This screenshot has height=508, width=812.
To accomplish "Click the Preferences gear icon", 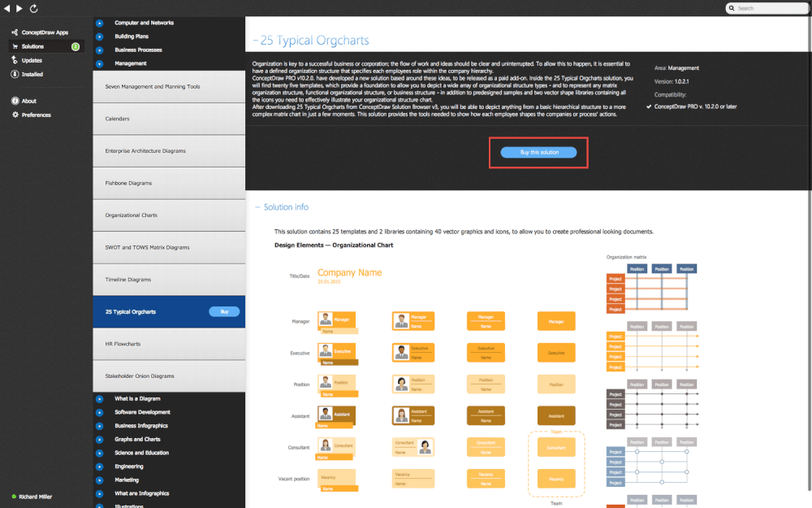I will [15, 115].
